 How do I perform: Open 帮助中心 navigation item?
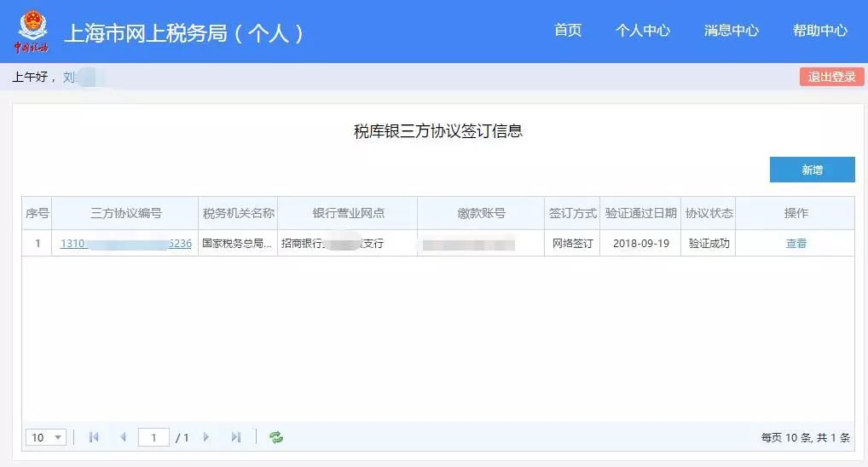820,31
